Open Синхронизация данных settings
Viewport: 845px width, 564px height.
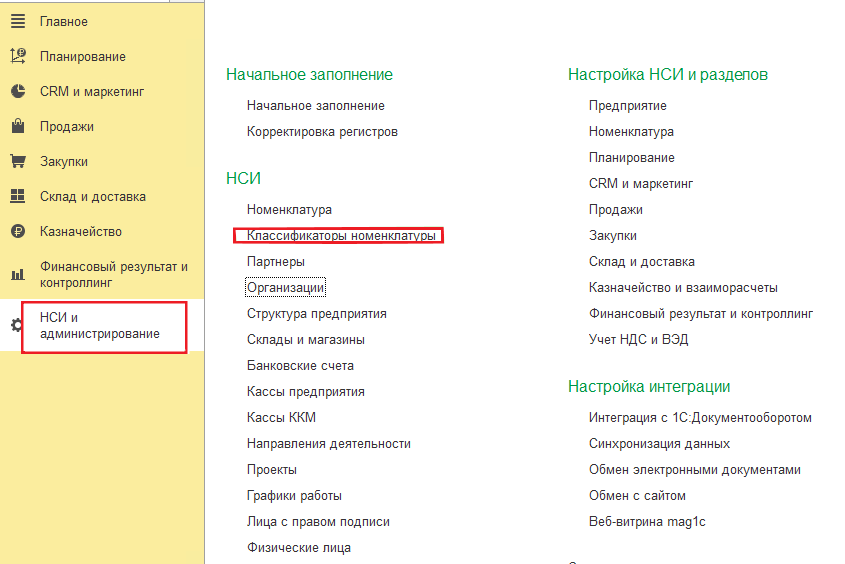coord(659,444)
